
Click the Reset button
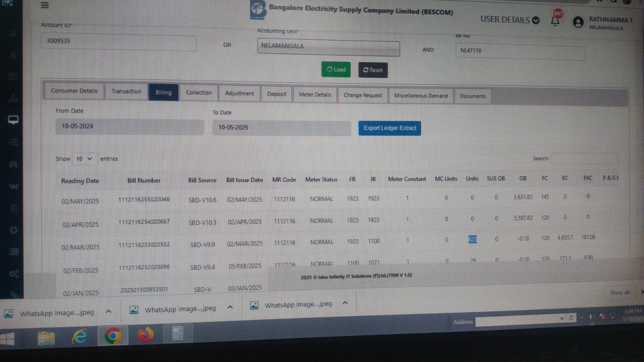click(373, 70)
